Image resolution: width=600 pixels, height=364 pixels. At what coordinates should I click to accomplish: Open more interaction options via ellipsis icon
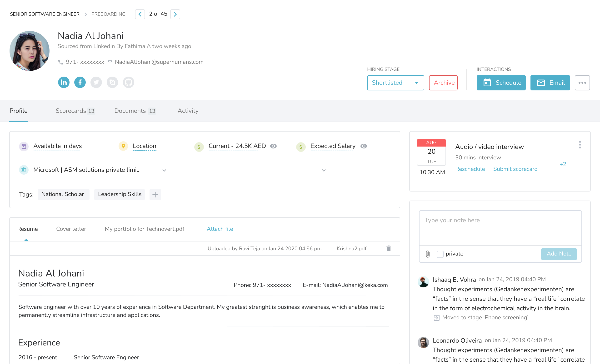(582, 83)
